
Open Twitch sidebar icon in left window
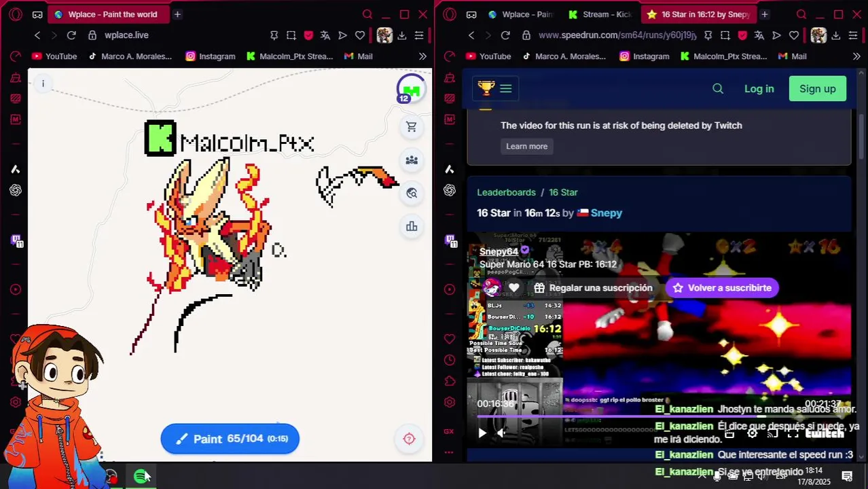pos(16,240)
